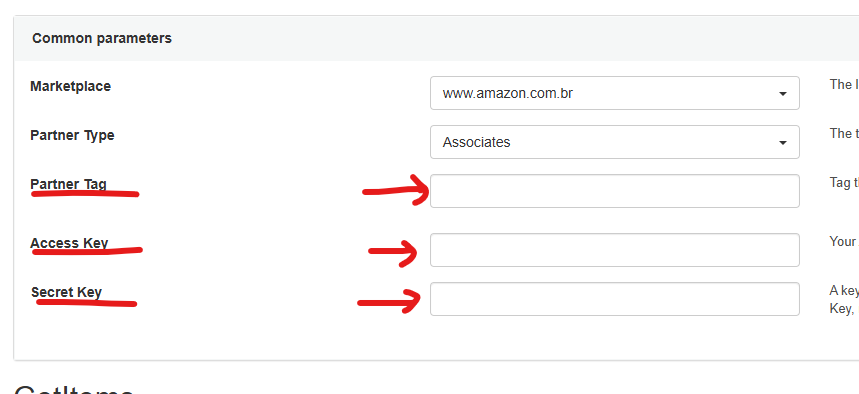Click the underlined Partner Tag label

pyautogui.click(x=68, y=184)
